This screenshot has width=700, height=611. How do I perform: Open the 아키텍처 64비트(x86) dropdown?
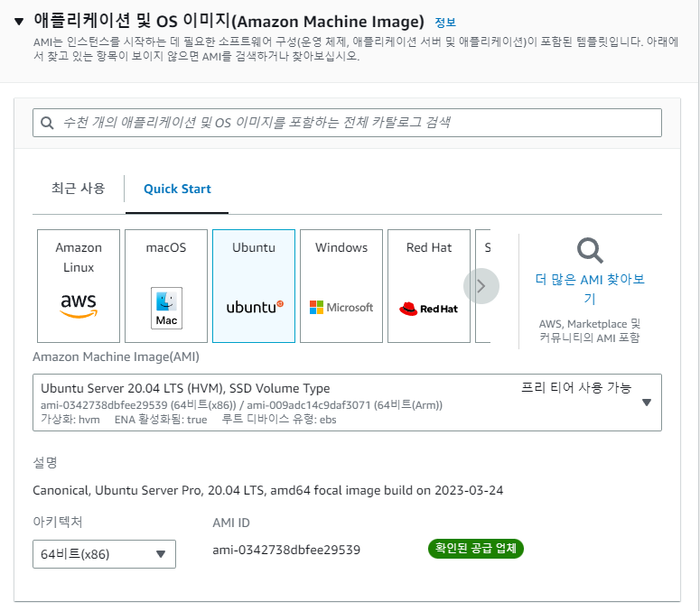click(x=104, y=554)
